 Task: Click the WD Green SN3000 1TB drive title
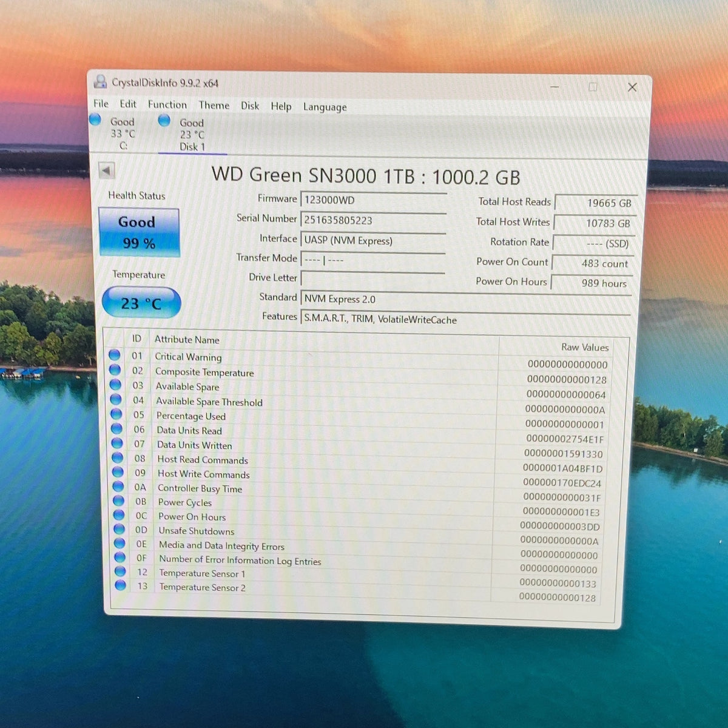[x=366, y=176]
